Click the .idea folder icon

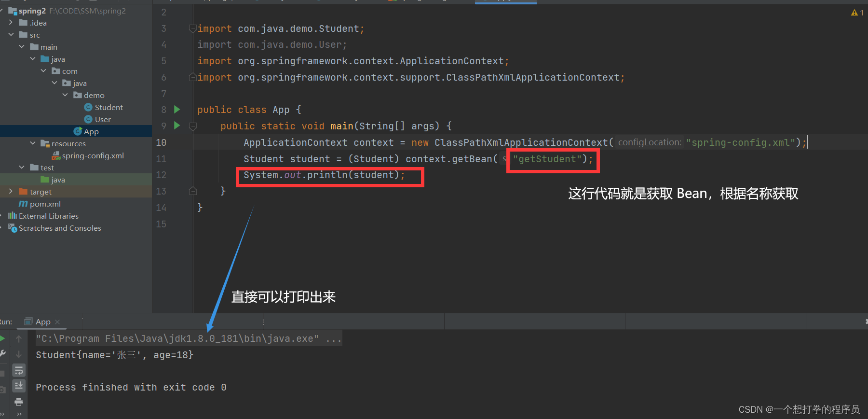coord(23,23)
